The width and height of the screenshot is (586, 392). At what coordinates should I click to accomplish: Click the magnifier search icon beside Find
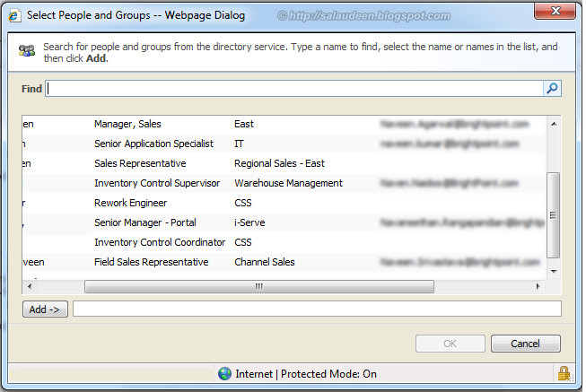click(553, 89)
